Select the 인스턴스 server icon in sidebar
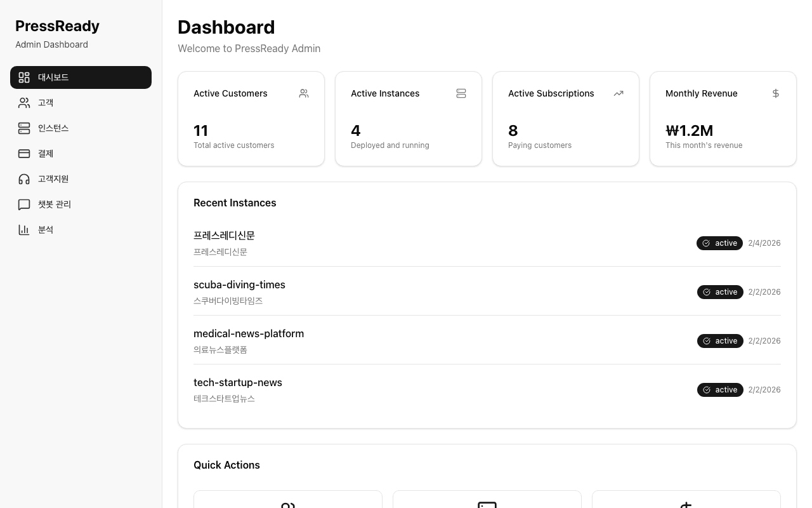Image resolution: width=812 pixels, height=508 pixels. point(24,128)
